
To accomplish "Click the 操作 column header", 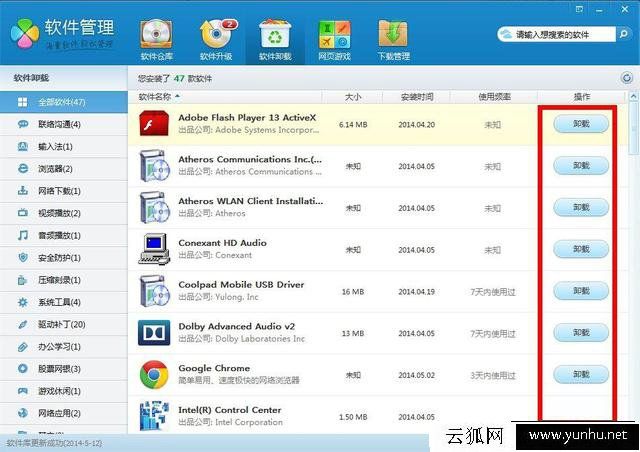I will pyautogui.click(x=581, y=97).
